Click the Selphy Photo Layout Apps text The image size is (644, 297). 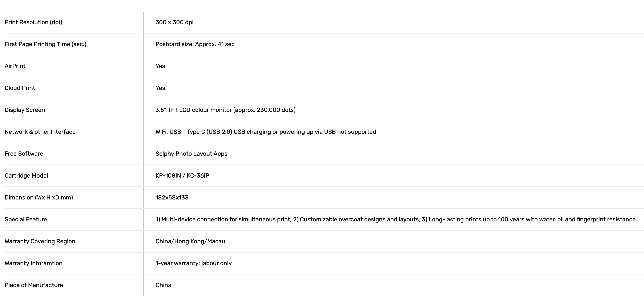click(191, 154)
